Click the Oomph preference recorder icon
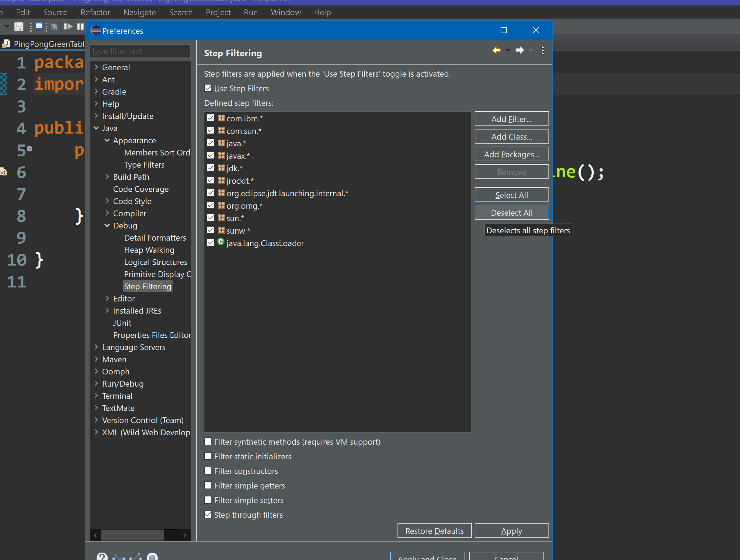Image resolution: width=740 pixels, height=560 pixels. 152,556
